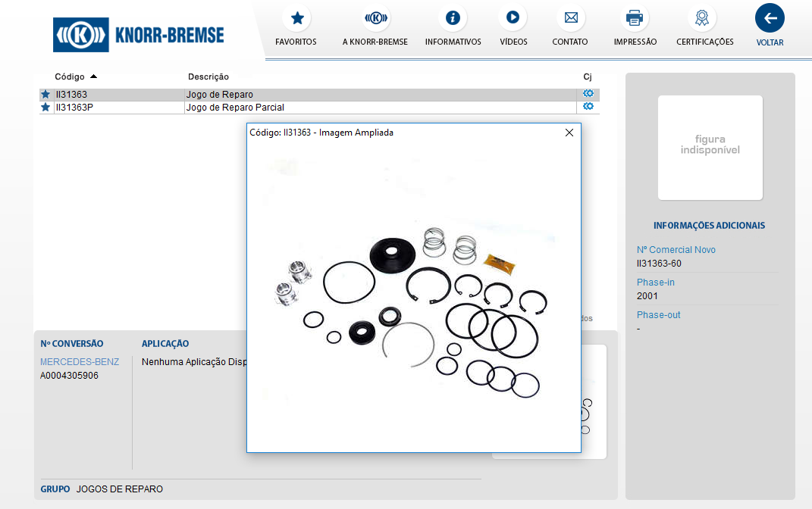Select the Jogo de Reparo Parcial row
The image size is (812, 509).
click(x=235, y=108)
